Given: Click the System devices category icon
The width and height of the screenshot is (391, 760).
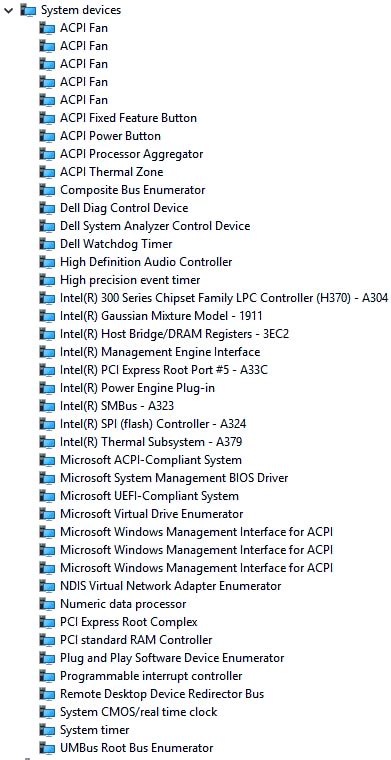Looking at the screenshot, I should (29, 10).
